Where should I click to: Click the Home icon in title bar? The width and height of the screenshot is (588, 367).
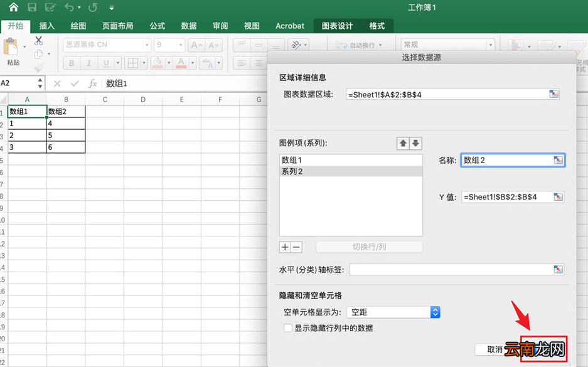(14, 7)
